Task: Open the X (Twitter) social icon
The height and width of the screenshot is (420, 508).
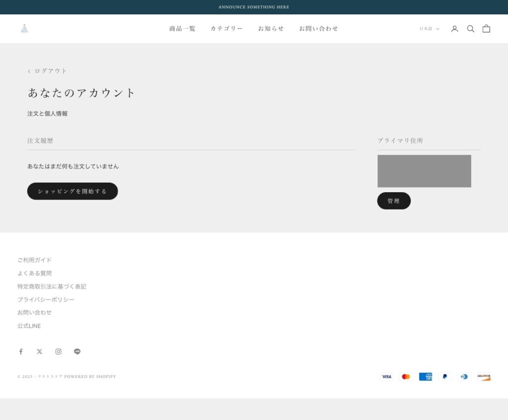Action: (40, 351)
